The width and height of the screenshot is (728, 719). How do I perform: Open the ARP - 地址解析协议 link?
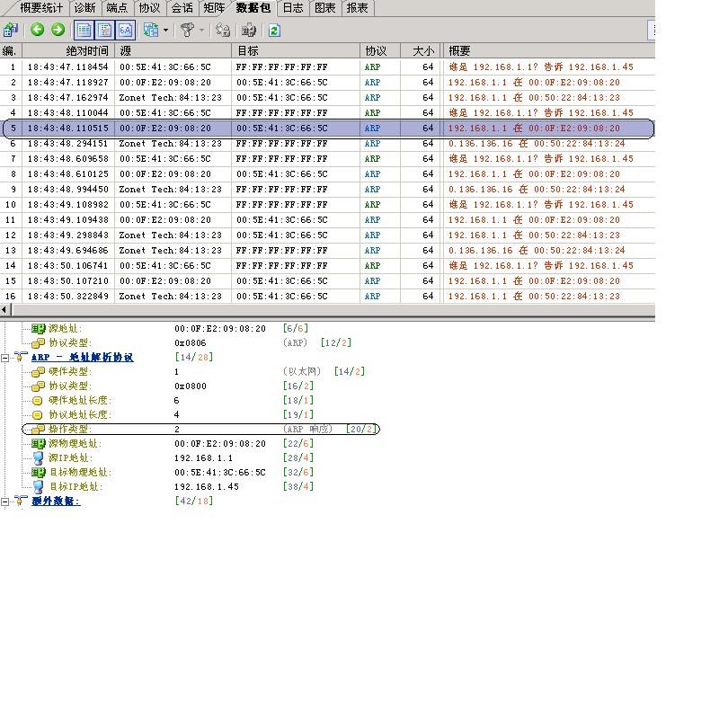pos(82,357)
